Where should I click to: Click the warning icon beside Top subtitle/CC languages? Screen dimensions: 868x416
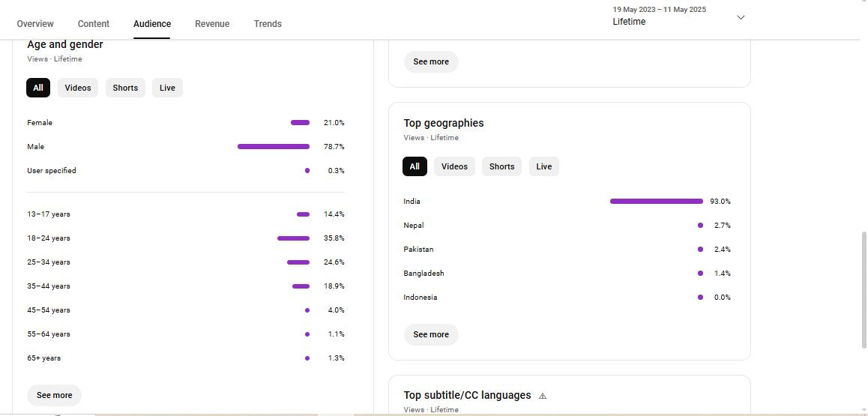point(543,396)
